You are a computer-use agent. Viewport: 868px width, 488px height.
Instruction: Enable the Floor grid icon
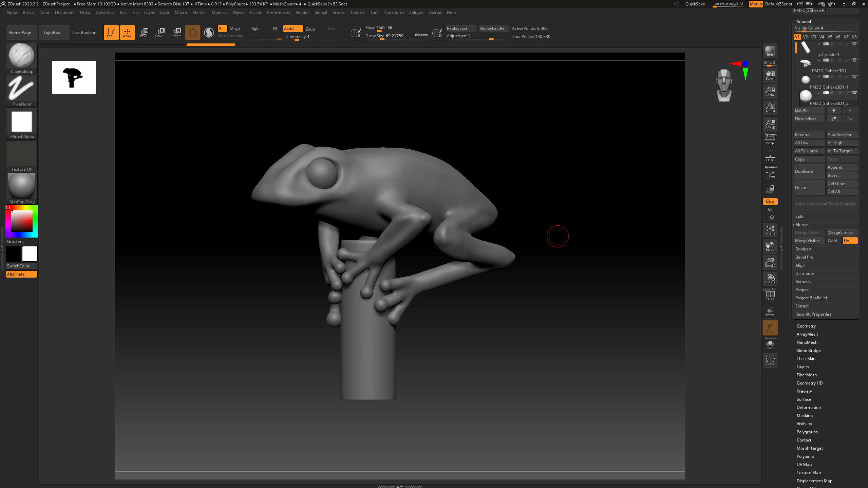pyautogui.click(x=770, y=157)
